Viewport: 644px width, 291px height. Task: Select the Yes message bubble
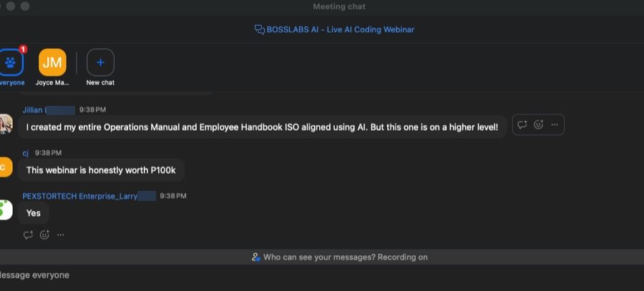[33, 213]
